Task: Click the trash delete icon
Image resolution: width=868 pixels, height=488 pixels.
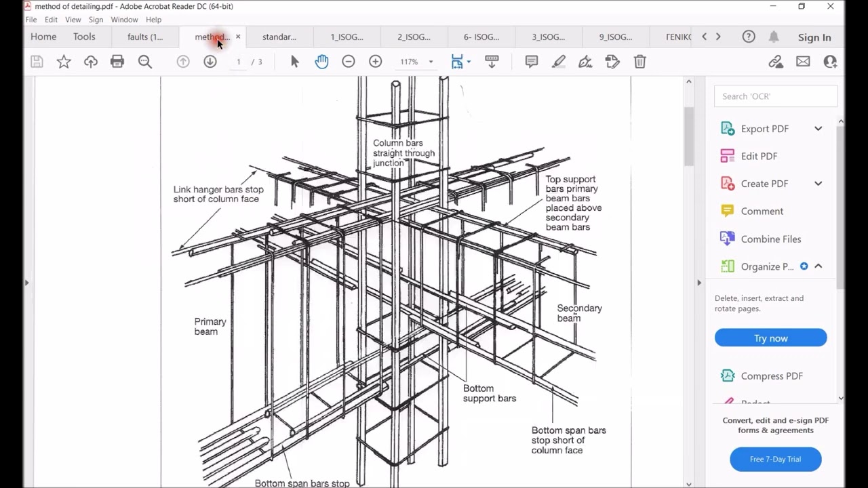Action: 639,62
